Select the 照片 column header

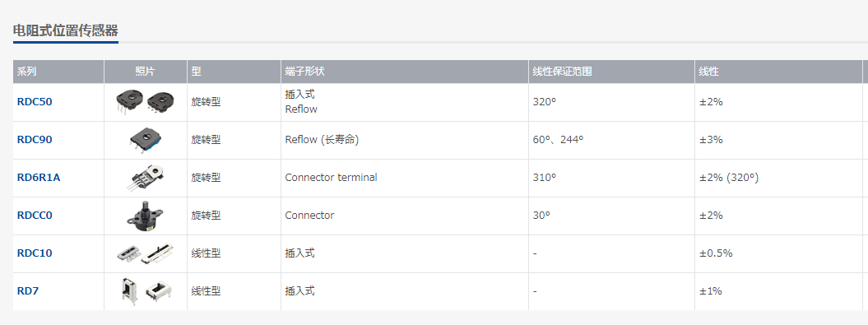pyautogui.click(x=146, y=72)
